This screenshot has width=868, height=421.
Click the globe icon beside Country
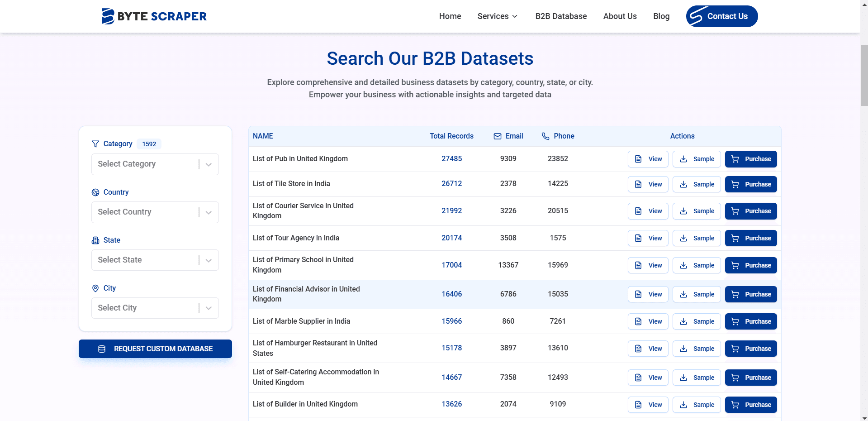click(95, 192)
